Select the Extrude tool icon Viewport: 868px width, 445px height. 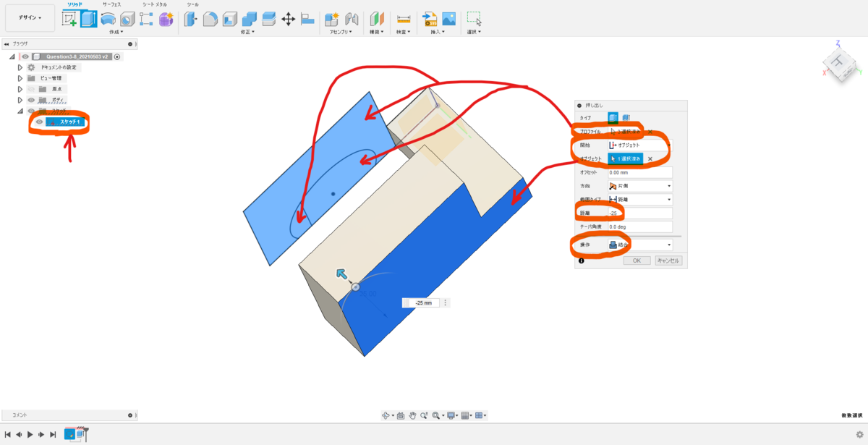point(89,20)
